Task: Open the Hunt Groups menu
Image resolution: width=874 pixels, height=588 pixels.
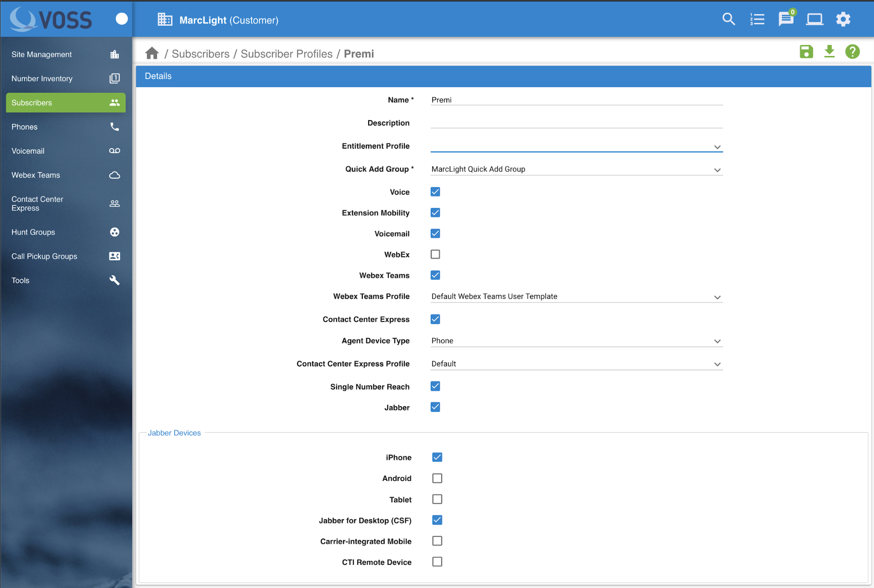Action: (66, 232)
